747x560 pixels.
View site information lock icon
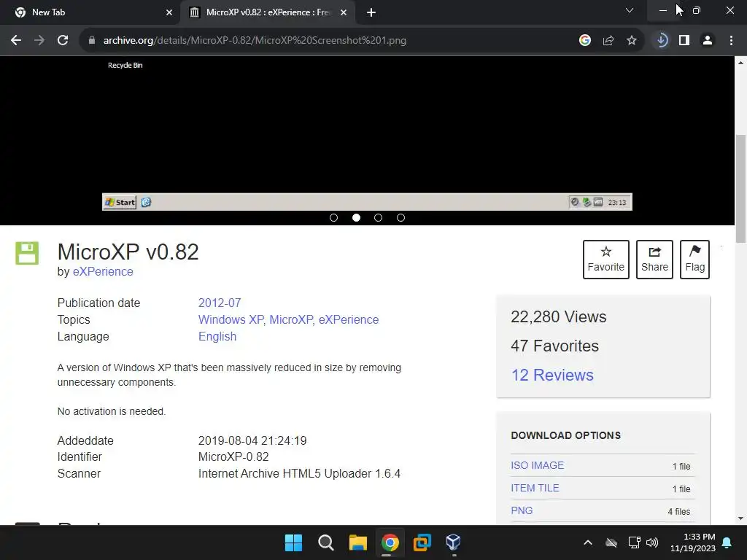pos(92,41)
